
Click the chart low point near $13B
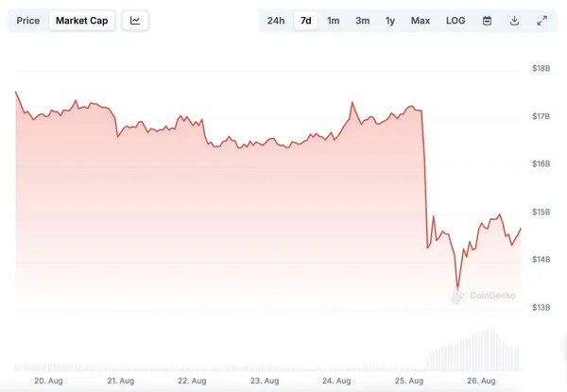457,288
